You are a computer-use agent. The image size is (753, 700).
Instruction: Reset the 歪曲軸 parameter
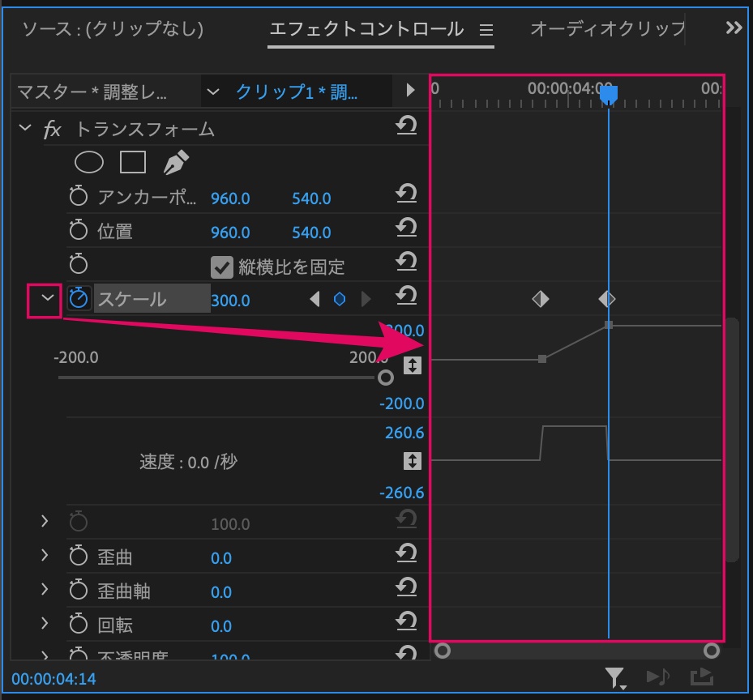(x=406, y=587)
